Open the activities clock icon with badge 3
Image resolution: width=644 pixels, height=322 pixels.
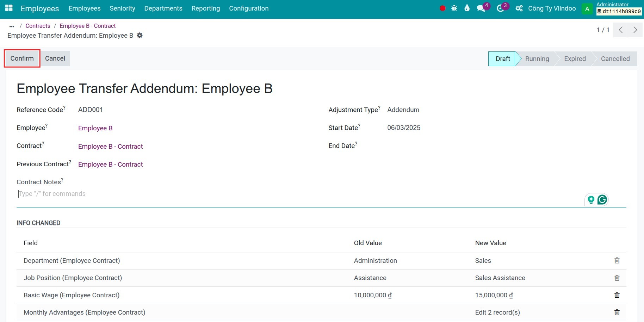pos(500,8)
